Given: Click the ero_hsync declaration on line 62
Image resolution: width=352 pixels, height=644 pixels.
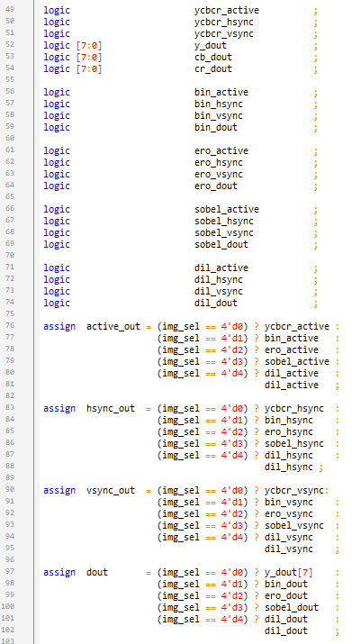Looking at the screenshot, I should (x=219, y=162).
